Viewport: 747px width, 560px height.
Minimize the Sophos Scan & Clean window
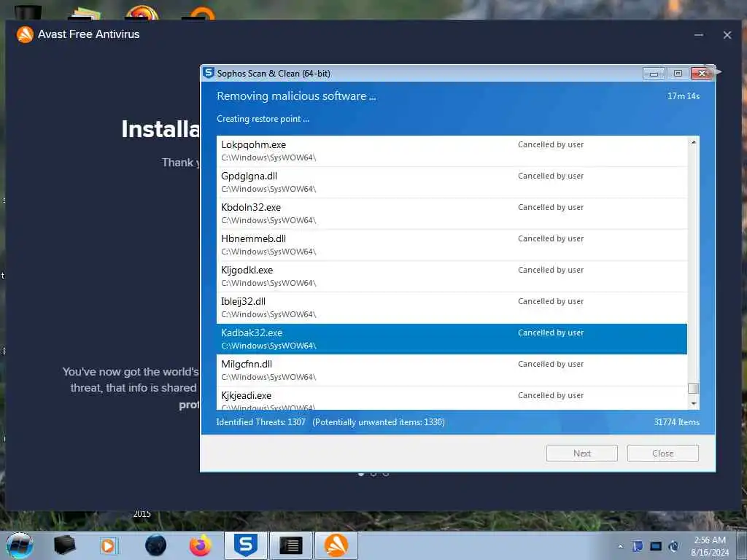pos(654,74)
